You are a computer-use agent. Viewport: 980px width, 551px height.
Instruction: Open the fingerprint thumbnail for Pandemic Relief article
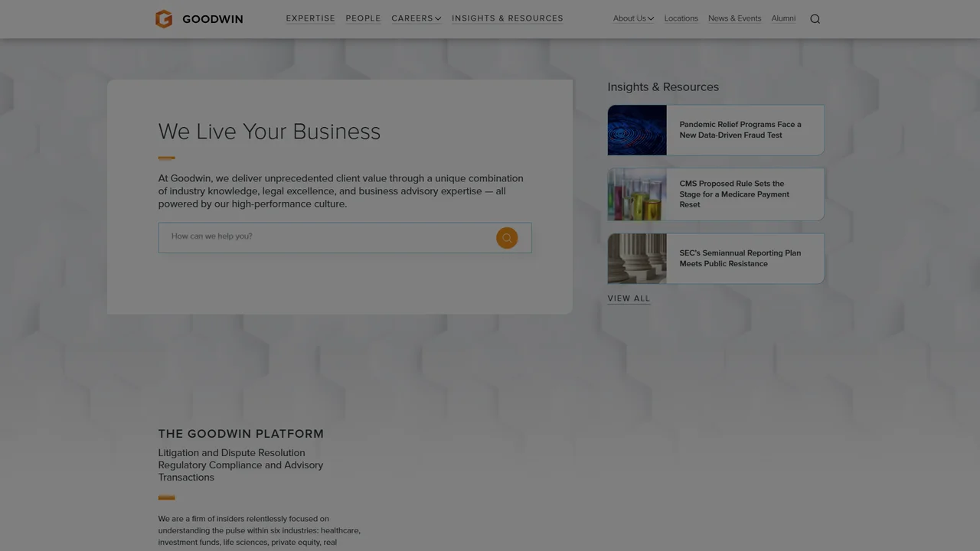click(x=637, y=130)
